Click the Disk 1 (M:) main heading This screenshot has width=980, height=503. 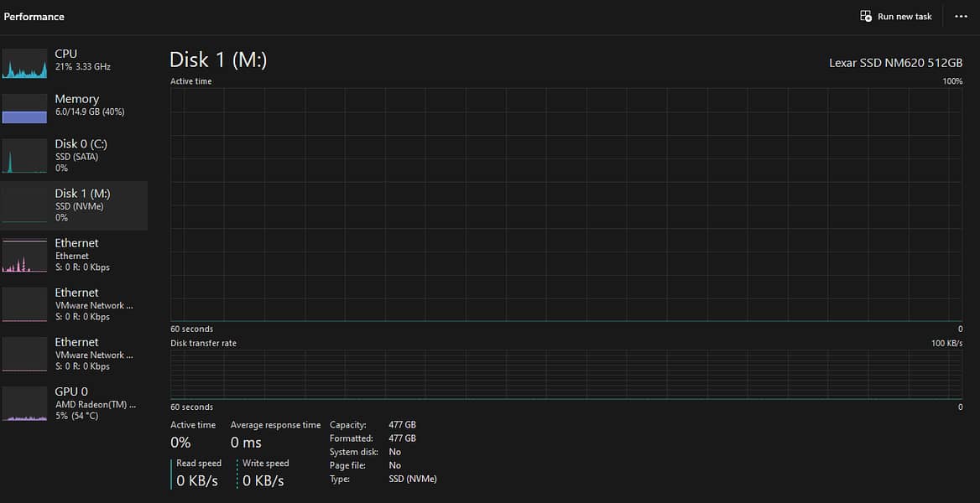[218, 60]
